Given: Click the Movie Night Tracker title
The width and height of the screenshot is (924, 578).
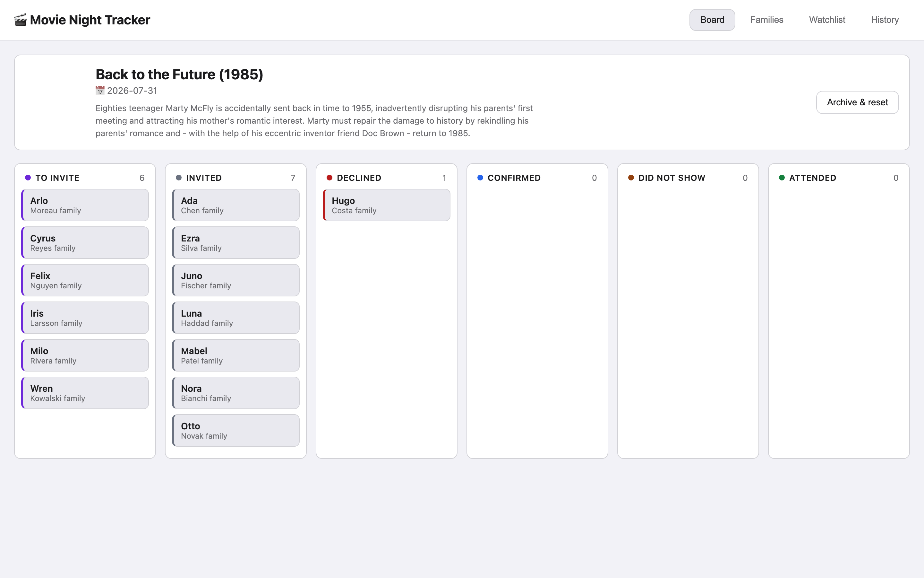Looking at the screenshot, I should tap(90, 20).
